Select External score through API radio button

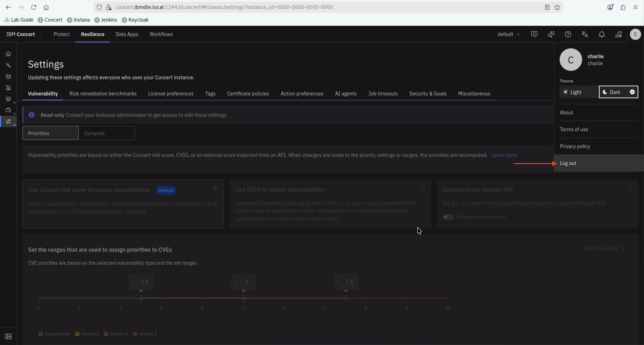click(630, 188)
